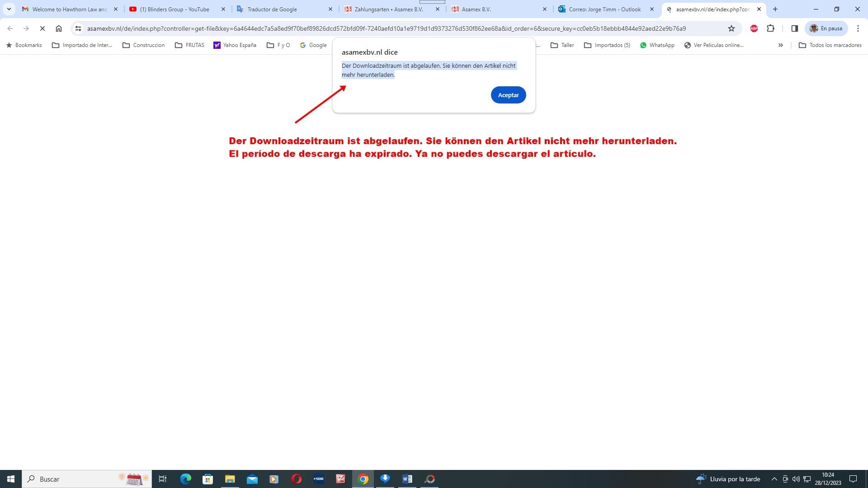Open the WhatsApp bookmark
The image size is (868, 488).
tap(657, 45)
